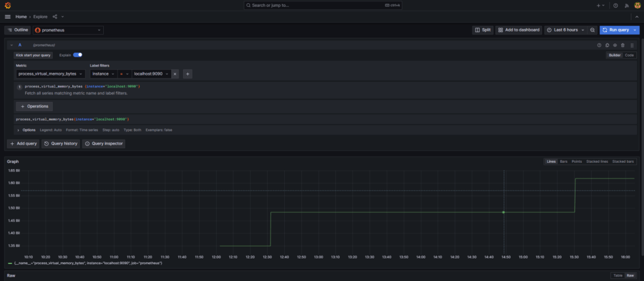
Task: Open the plus new-item dropdown in header
Action: (601, 5)
